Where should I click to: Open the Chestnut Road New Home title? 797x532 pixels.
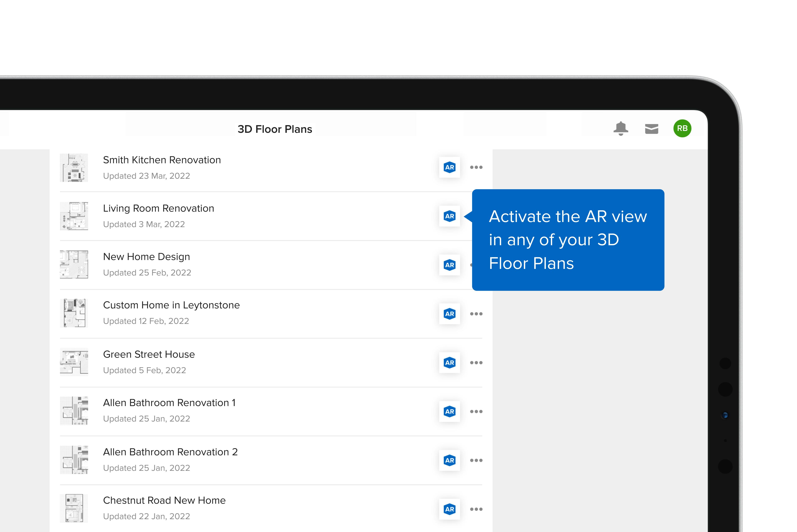click(164, 500)
